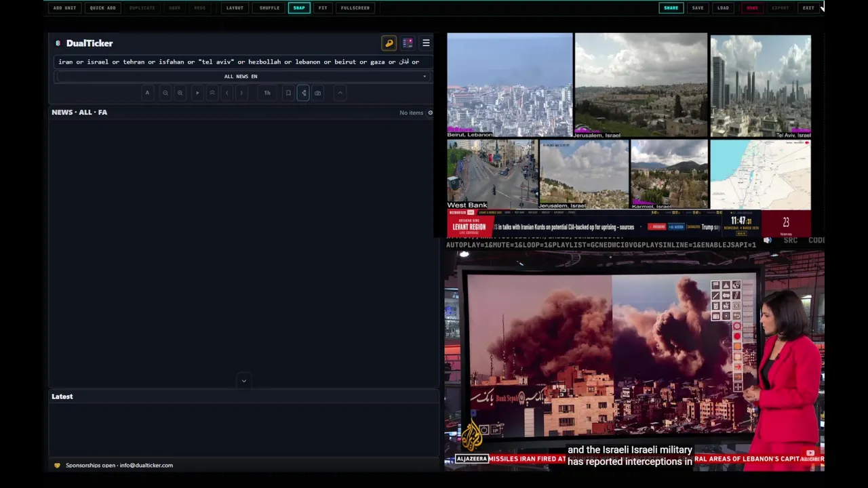
Task: Click the LEVANT REGION breaking news banner
Action: click(x=469, y=226)
